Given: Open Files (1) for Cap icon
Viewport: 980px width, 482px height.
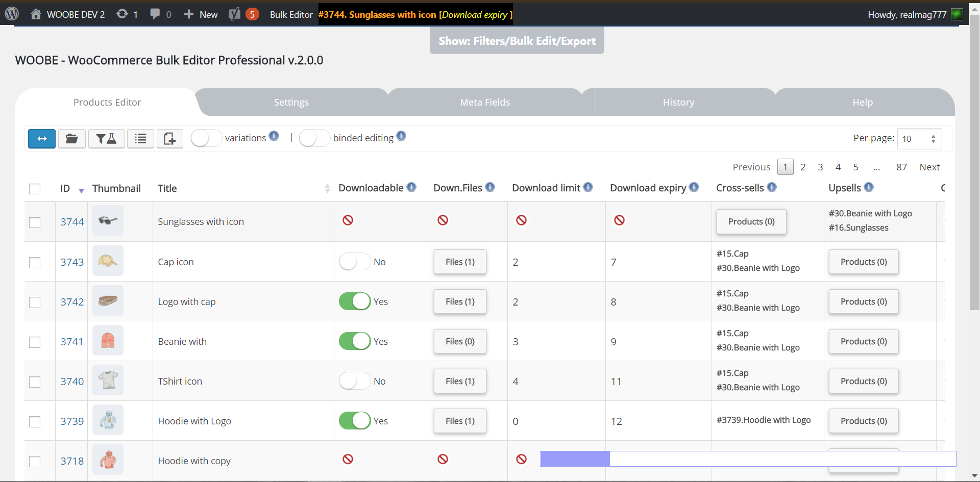Looking at the screenshot, I should click(x=460, y=262).
